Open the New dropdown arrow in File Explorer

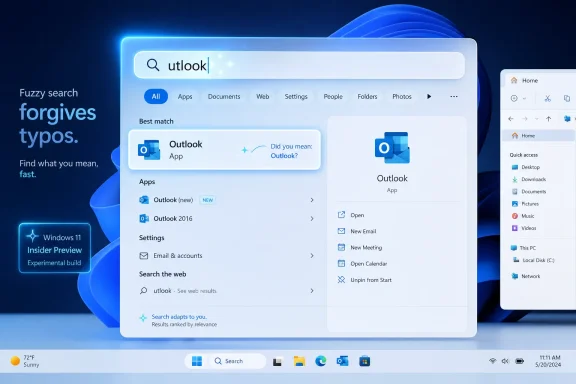[524, 98]
